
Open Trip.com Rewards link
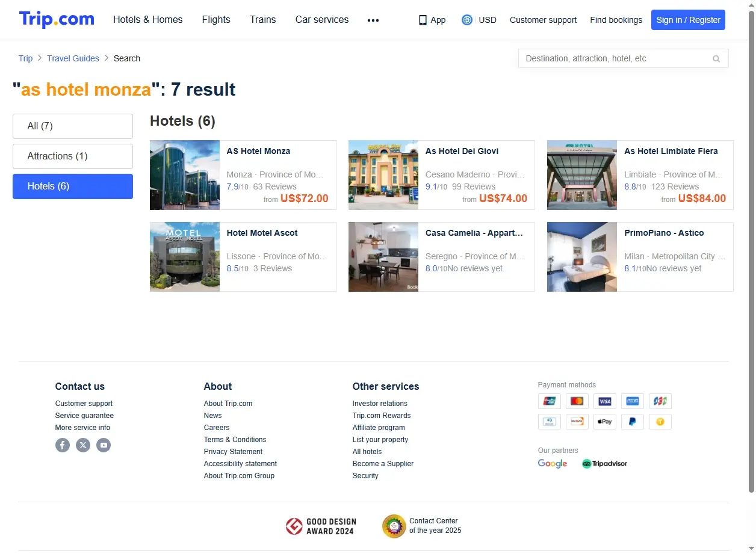(382, 416)
